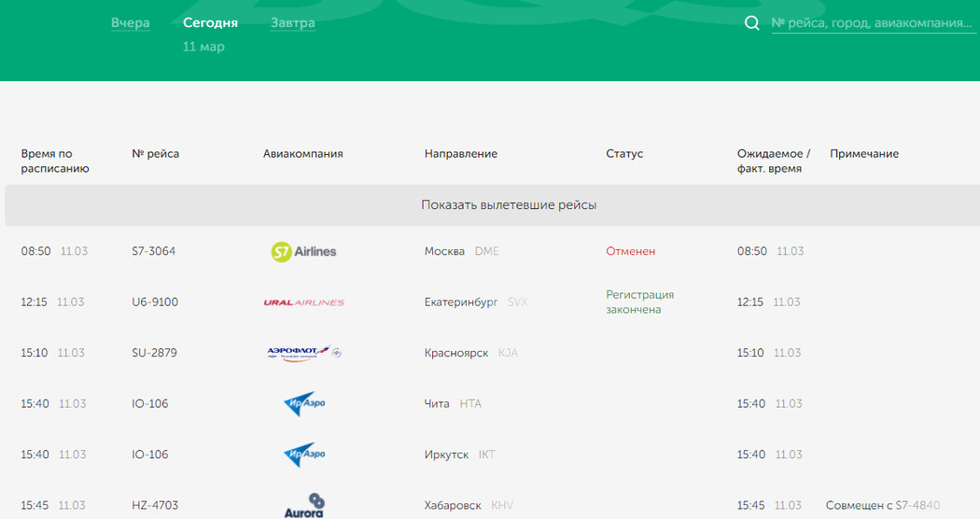Click the Aurora airline logo
This screenshot has height=519, width=980.
coord(303,505)
